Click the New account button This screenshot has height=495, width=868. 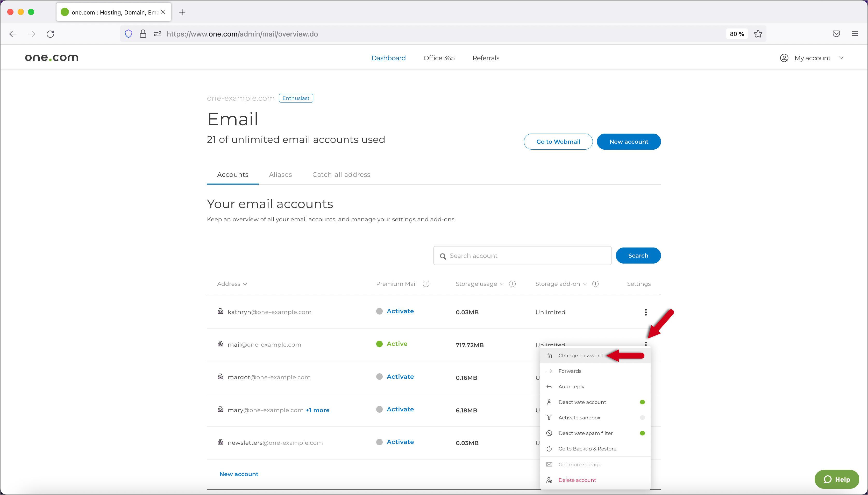click(x=629, y=141)
